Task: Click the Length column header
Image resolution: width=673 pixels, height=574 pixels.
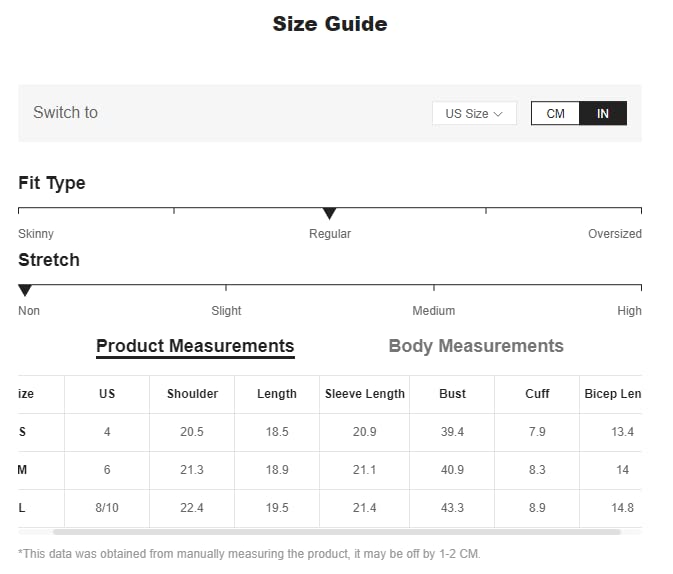Action: [x=277, y=394]
